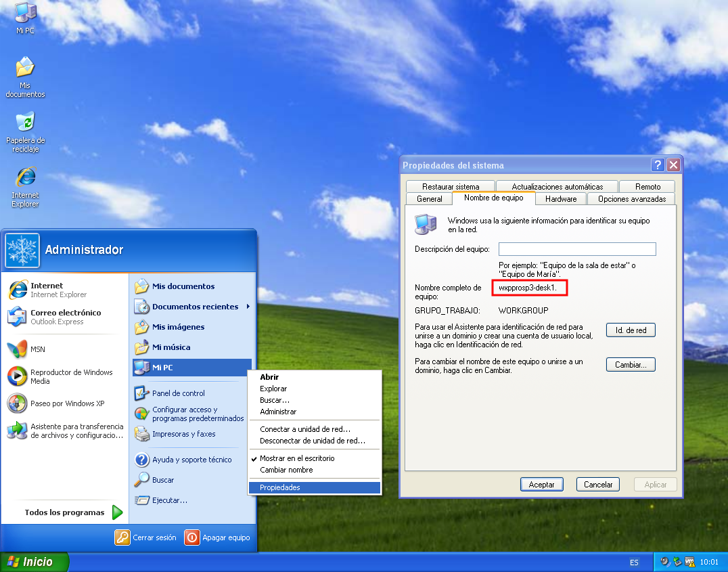The width and height of the screenshot is (728, 572).
Task: Click the Administrador snowflake user picture
Action: [22, 250]
